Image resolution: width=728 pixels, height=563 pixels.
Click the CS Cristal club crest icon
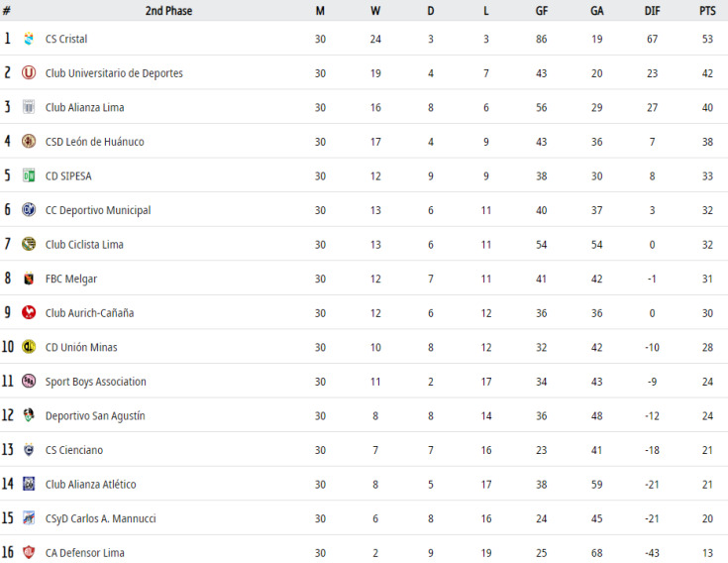29,39
